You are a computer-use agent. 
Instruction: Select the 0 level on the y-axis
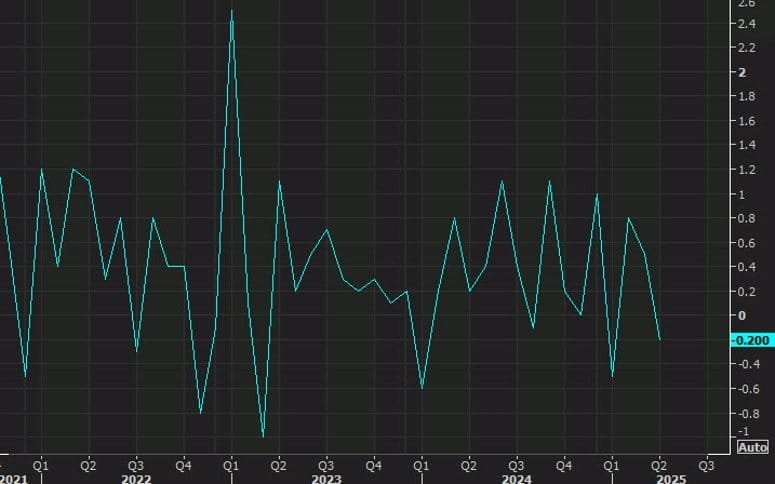(x=741, y=316)
